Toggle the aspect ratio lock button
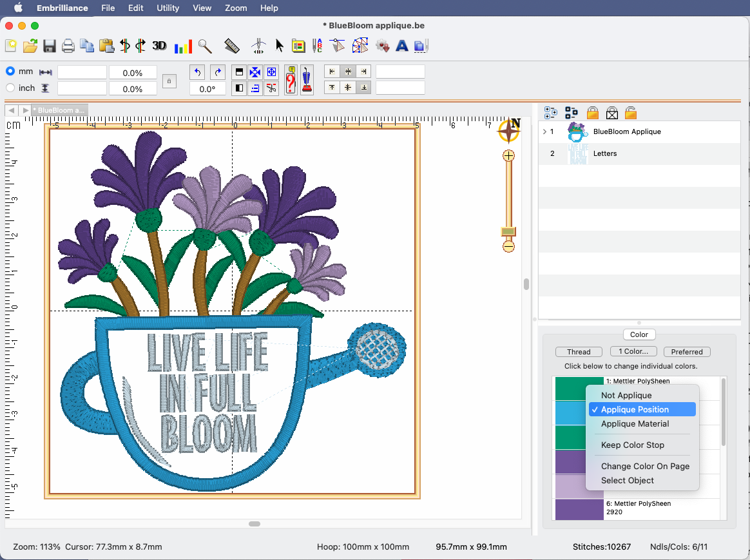Screen dimensions: 750x560 [169, 81]
